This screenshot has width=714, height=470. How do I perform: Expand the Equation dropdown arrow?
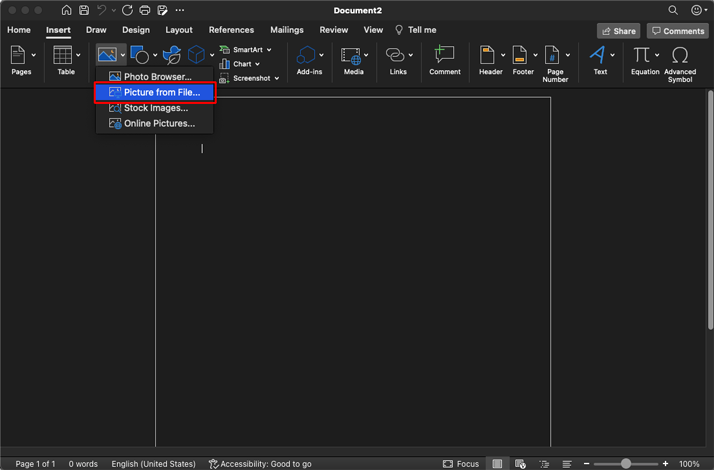click(x=657, y=55)
